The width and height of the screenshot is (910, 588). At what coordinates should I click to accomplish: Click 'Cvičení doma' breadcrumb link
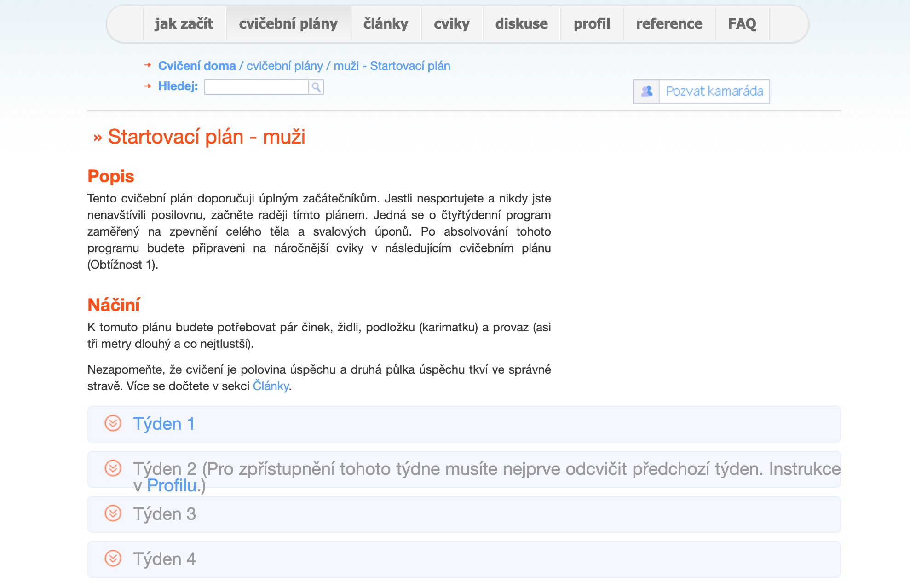click(x=197, y=66)
